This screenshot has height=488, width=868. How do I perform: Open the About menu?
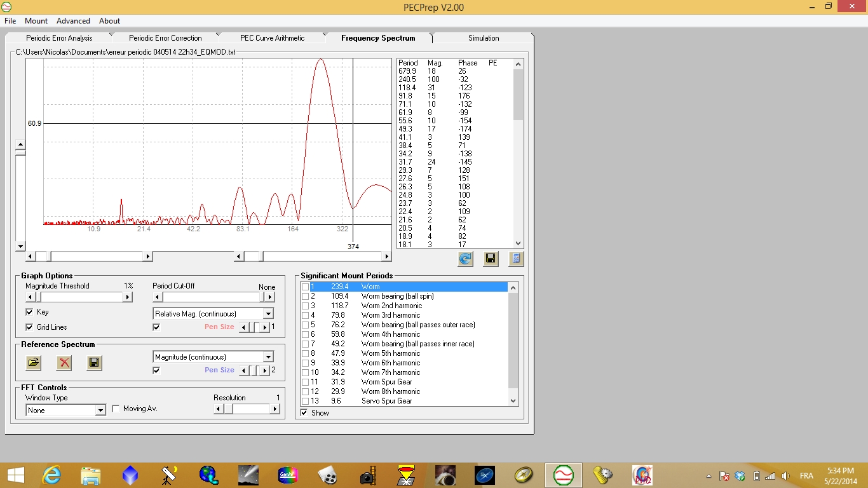click(x=109, y=21)
